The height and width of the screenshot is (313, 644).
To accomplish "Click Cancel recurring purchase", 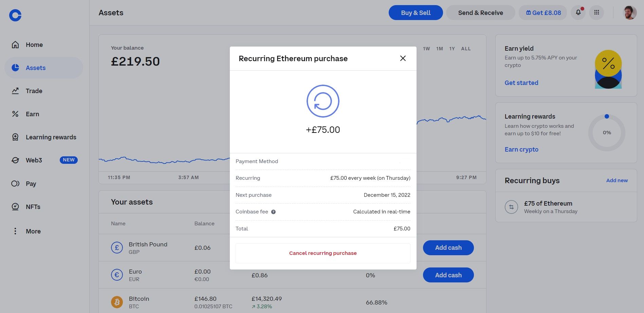I will click(x=323, y=253).
